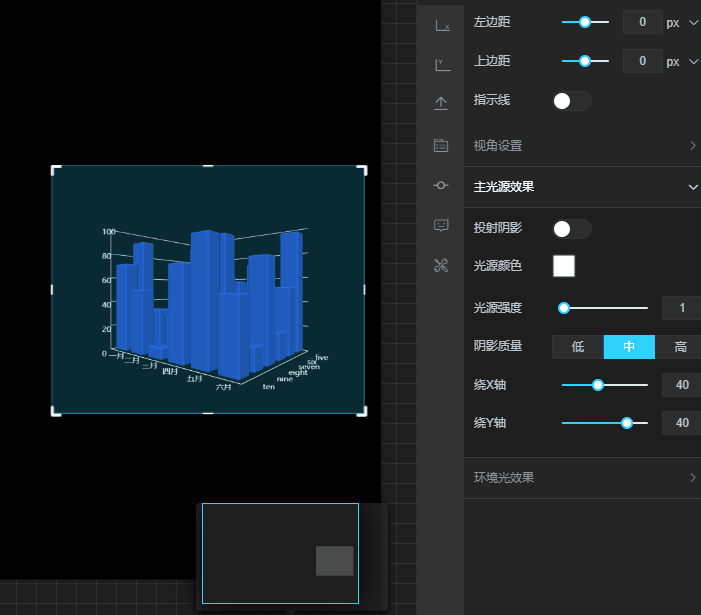Toggle the 指示线 switch
The height and width of the screenshot is (615, 701).
coord(572,101)
